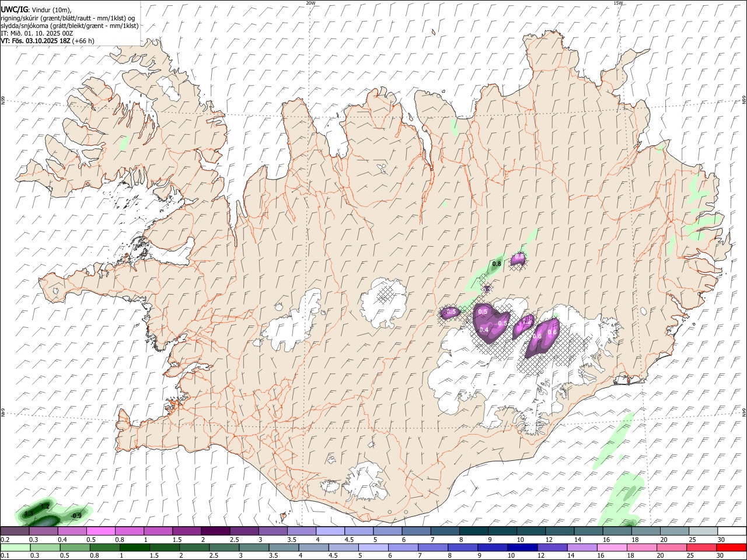Image resolution: width=747 pixels, height=560 pixels.
Task: Pick the dark navy 10–12 rain legend swatch
Action: pyautogui.click(x=522, y=547)
